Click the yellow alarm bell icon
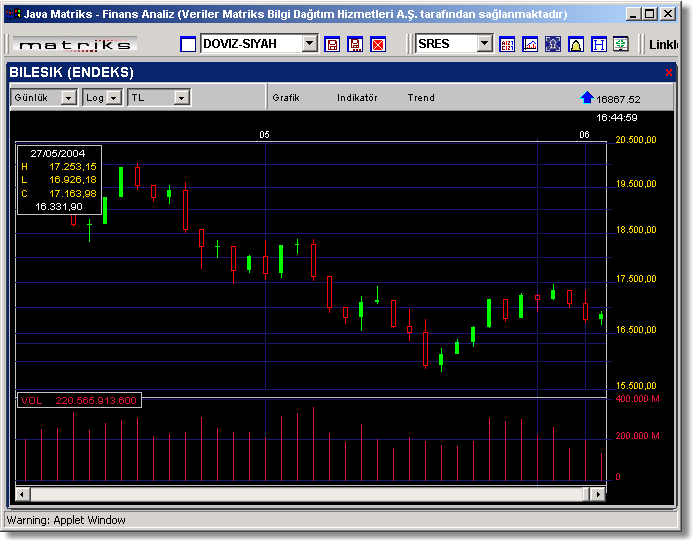The height and width of the screenshot is (543, 693). [576, 45]
